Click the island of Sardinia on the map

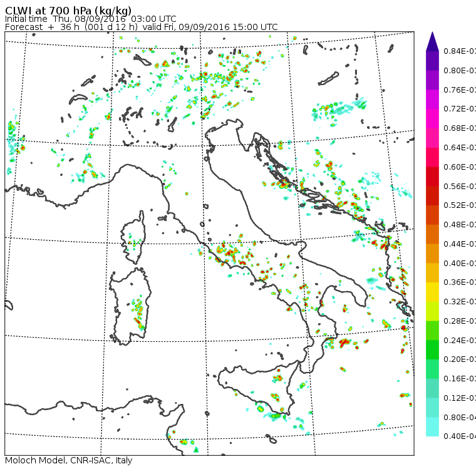tap(129, 307)
